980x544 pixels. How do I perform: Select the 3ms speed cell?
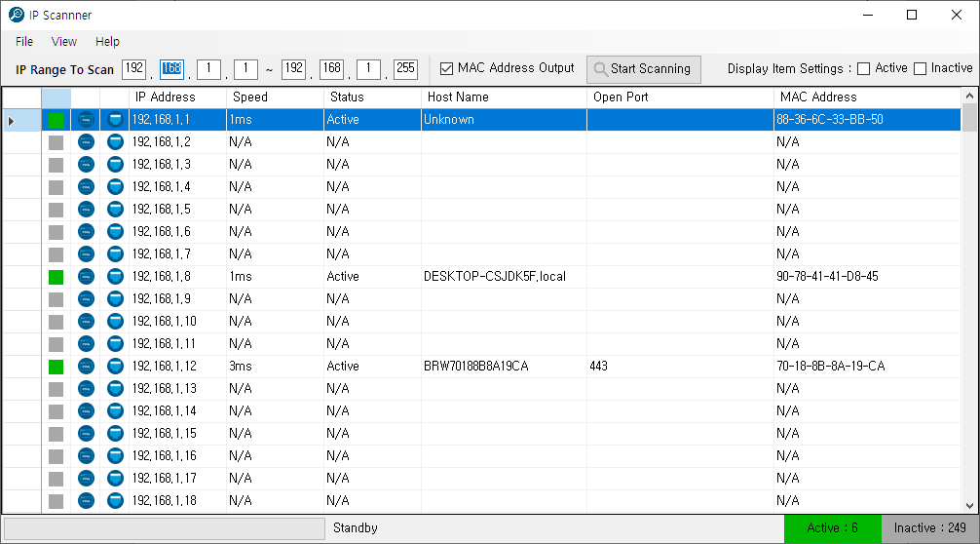click(275, 367)
